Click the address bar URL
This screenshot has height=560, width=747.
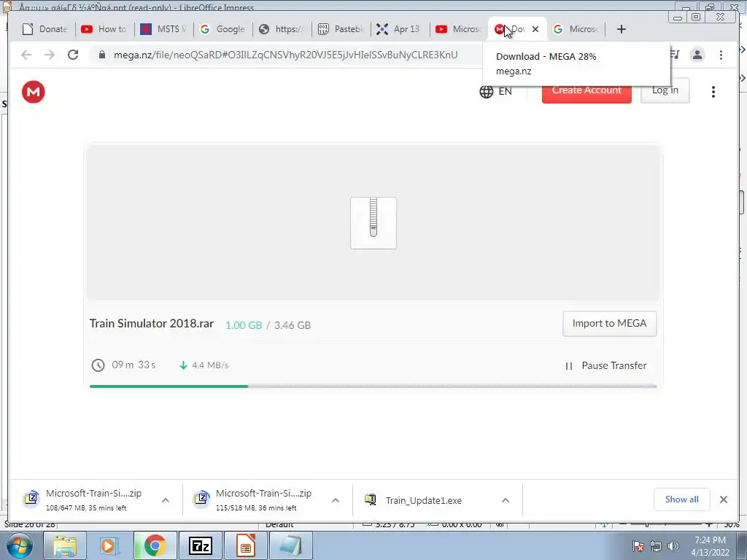(285, 55)
